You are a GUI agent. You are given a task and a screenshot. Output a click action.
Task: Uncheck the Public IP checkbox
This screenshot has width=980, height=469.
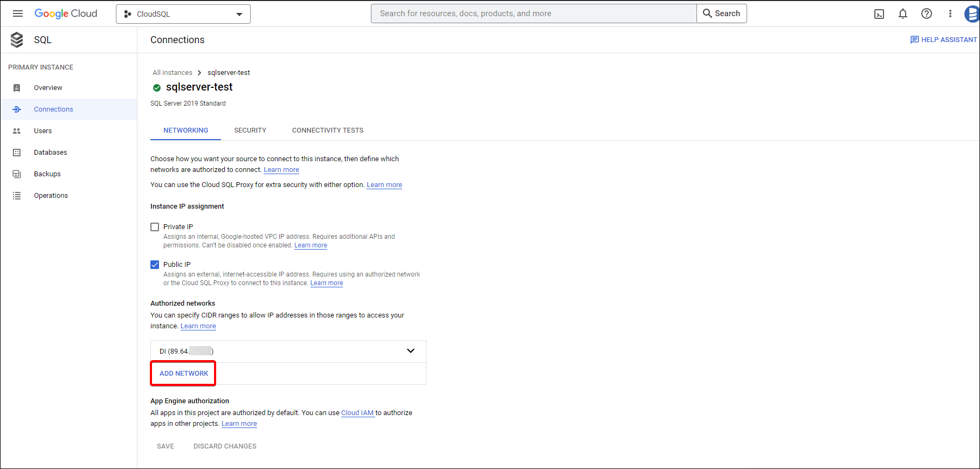coord(155,265)
